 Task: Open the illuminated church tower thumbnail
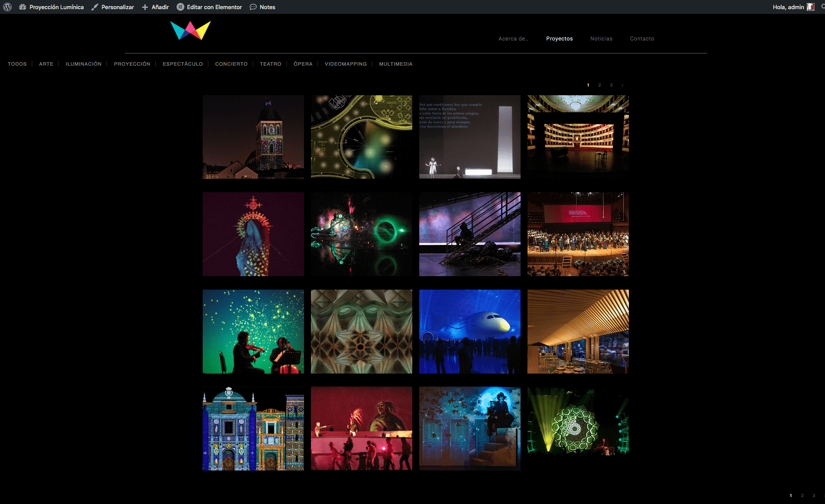(x=253, y=137)
